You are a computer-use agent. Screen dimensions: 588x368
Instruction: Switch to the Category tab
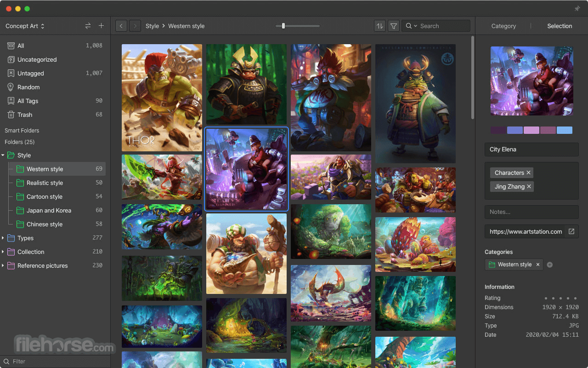coord(503,26)
